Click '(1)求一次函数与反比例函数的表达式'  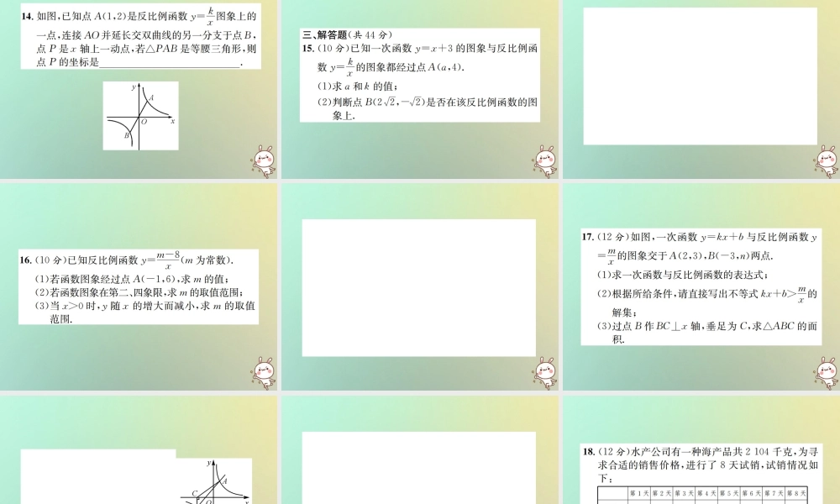(x=683, y=275)
